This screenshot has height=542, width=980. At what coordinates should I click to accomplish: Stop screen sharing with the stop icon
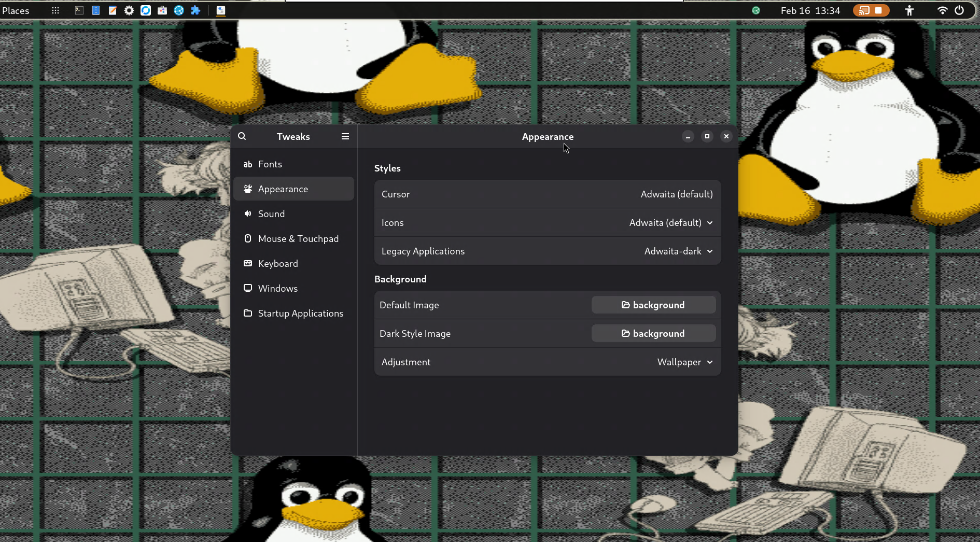coord(878,10)
